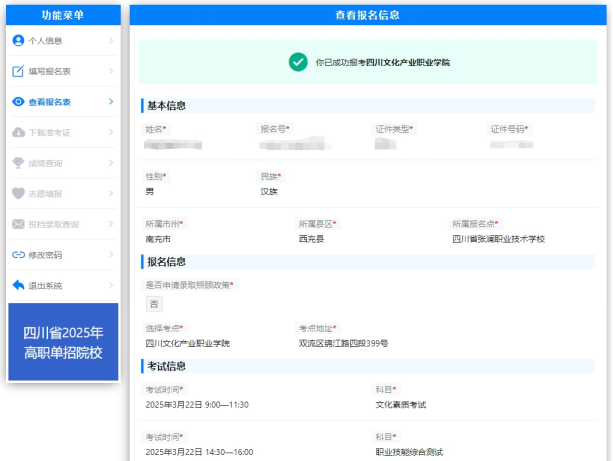613x461 pixels.
Task: Click the gender value 男
Action: click(x=150, y=192)
